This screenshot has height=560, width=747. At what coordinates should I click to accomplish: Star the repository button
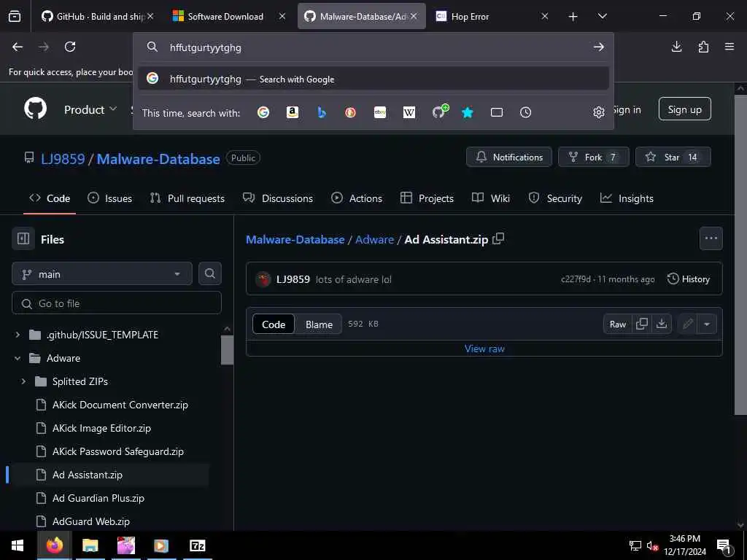pyautogui.click(x=673, y=157)
